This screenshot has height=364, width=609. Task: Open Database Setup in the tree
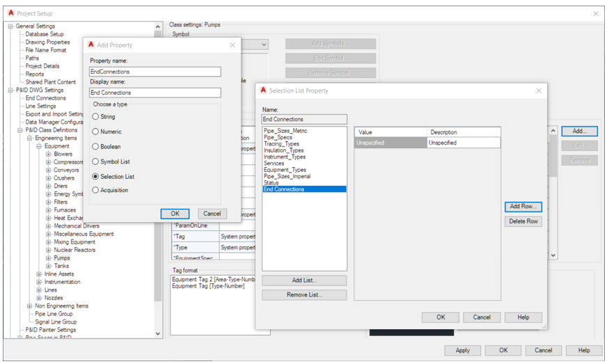coord(45,34)
